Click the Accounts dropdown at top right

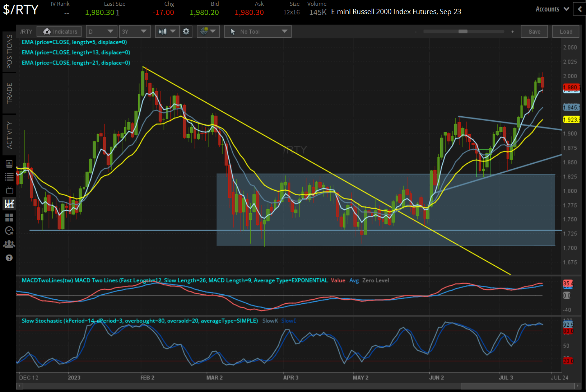552,9
